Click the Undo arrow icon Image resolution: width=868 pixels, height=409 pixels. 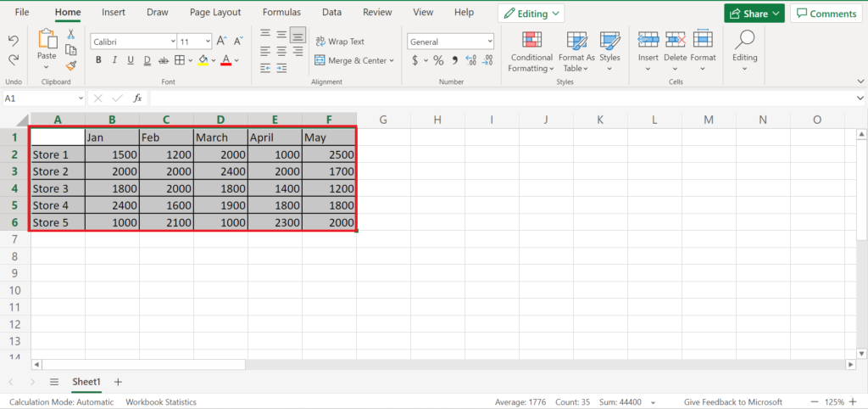coord(14,41)
